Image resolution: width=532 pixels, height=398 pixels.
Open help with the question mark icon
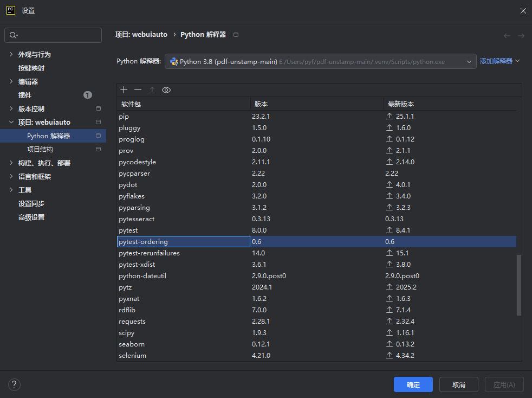pyautogui.click(x=14, y=385)
